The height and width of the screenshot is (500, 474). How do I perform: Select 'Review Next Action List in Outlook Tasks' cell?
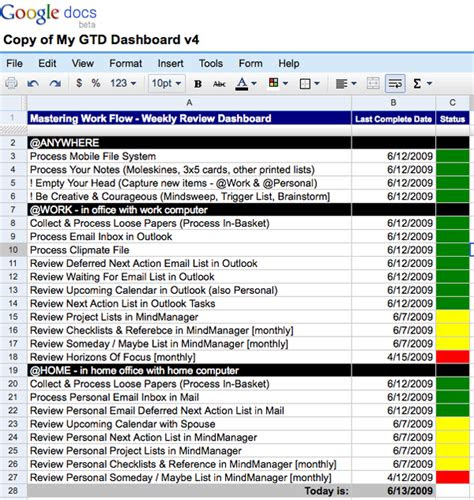[189, 303]
